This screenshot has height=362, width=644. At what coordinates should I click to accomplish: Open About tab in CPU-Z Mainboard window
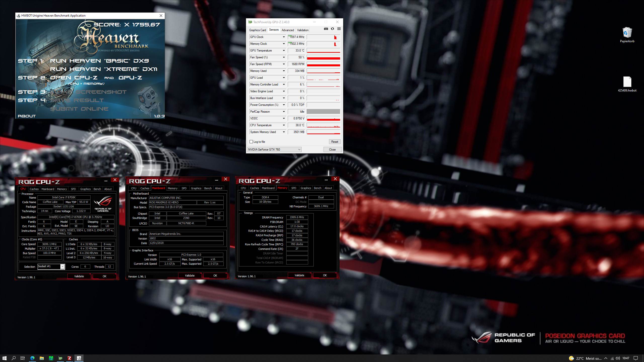point(218,188)
